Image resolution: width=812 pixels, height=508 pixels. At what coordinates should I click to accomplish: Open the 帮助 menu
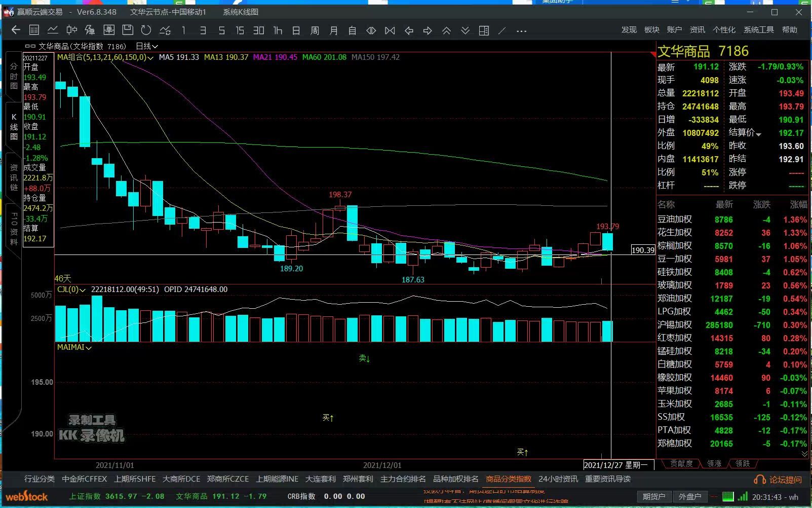tap(789, 30)
